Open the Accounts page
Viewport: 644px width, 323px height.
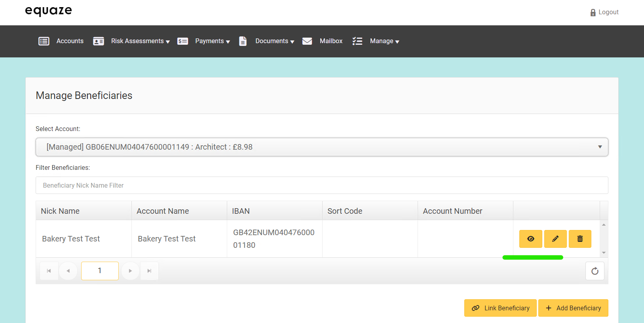tap(70, 41)
